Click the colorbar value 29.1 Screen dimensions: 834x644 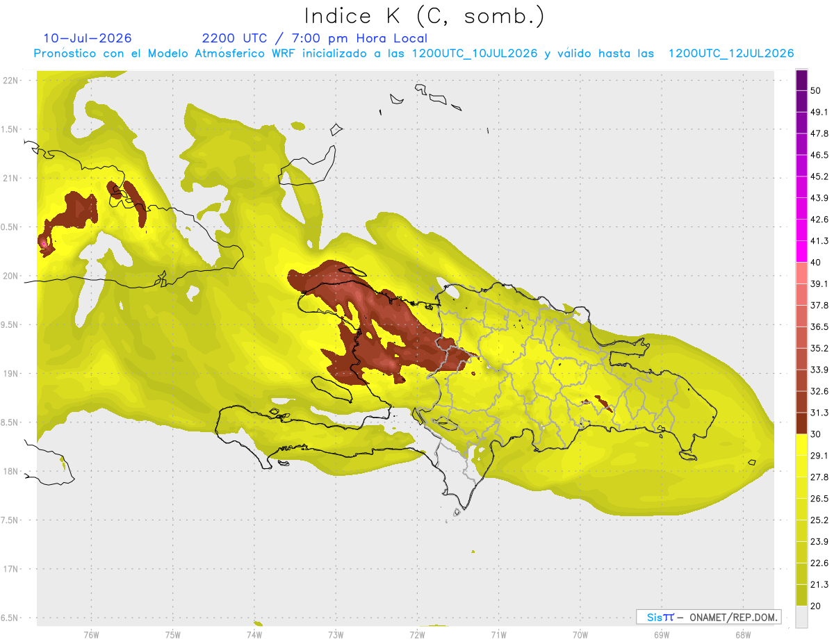point(819,455)
